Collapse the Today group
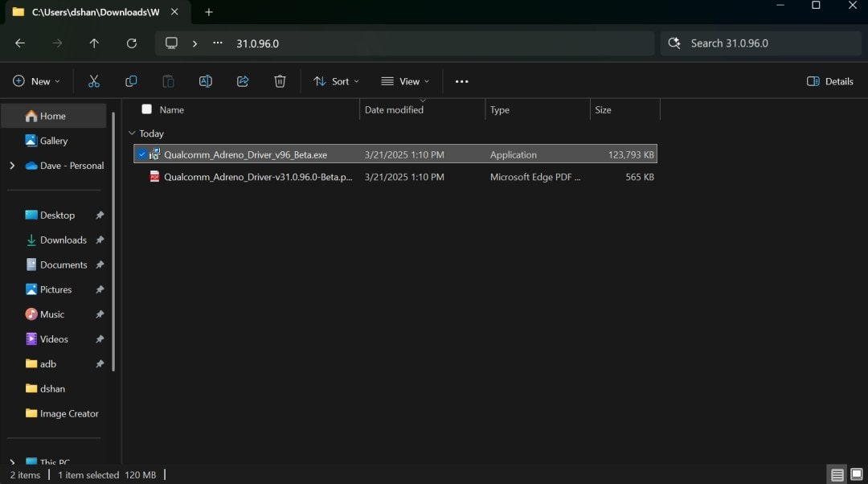868x484 pixels. (x=132, y=133)
